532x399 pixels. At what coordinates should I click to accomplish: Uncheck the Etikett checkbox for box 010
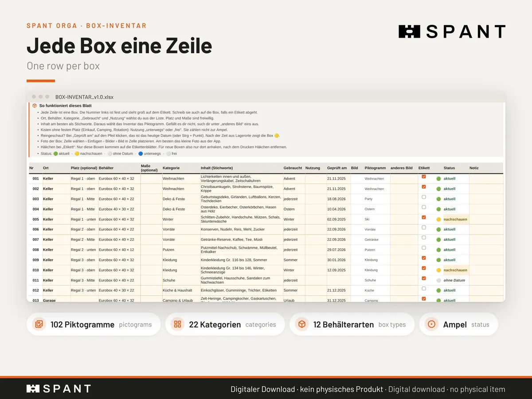pos(424,268)
